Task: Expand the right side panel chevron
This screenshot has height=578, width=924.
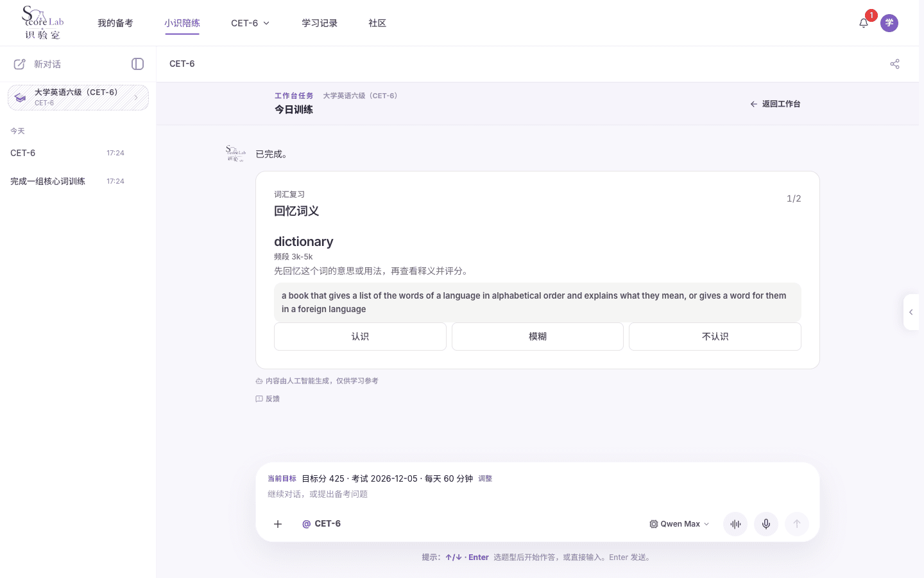Action: pyautogui.click(x=911, y=312)
